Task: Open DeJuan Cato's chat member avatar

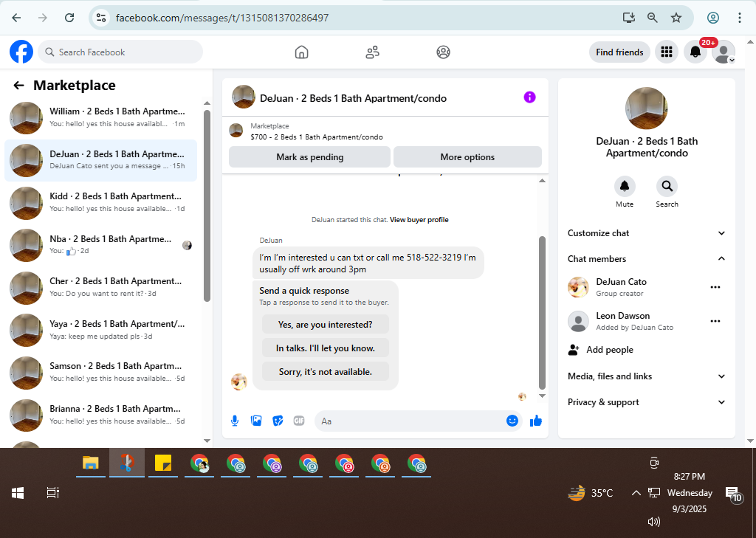Action: 578,287
